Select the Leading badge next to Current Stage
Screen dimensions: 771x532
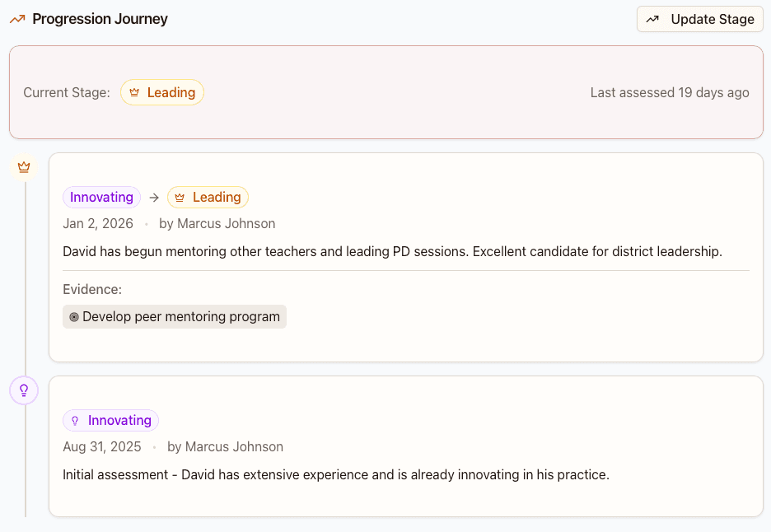pyautogui.click(x=161, y=92)
